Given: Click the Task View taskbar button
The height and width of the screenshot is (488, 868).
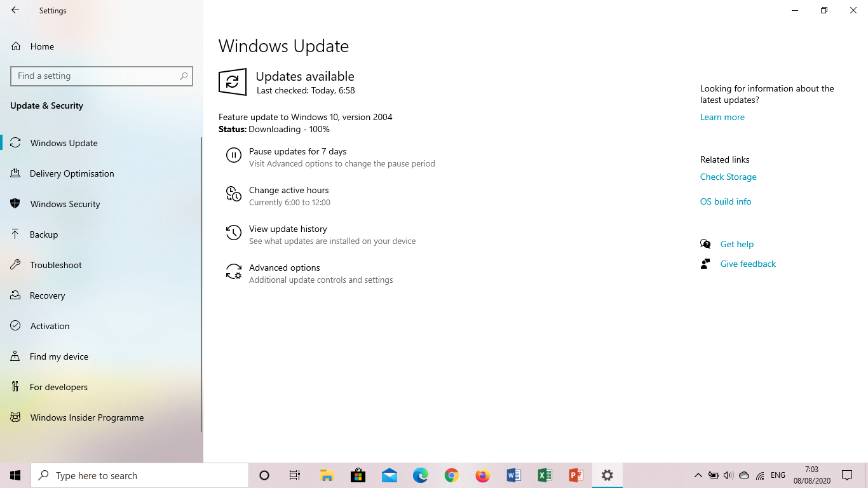Looking at the screenshot, I should tap(295, 475).
